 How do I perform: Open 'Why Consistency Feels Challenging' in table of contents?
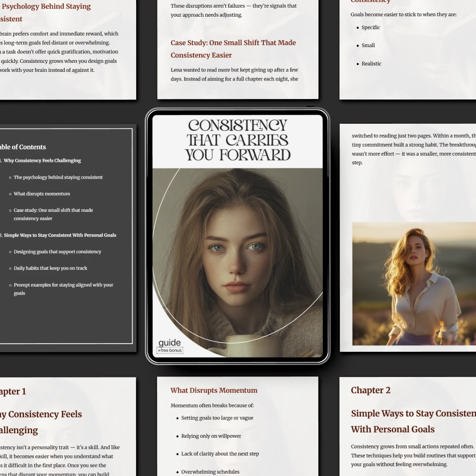(x=42, y=161)
